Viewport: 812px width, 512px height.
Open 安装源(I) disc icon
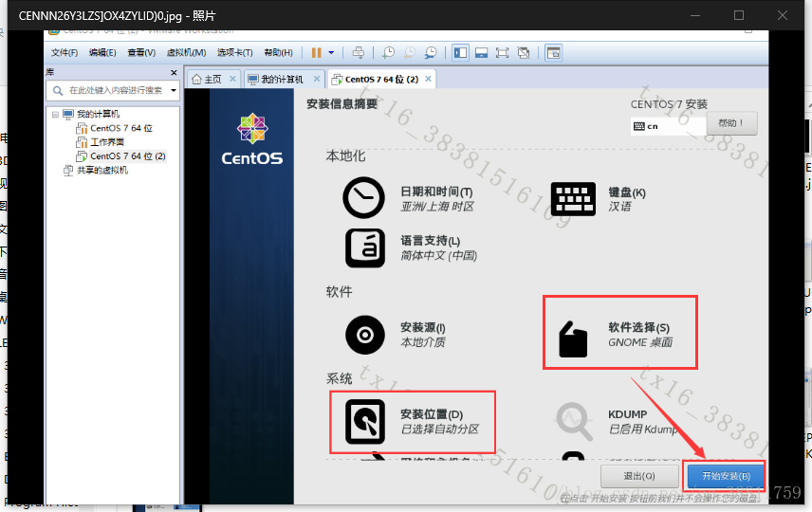tap(365, 335)
